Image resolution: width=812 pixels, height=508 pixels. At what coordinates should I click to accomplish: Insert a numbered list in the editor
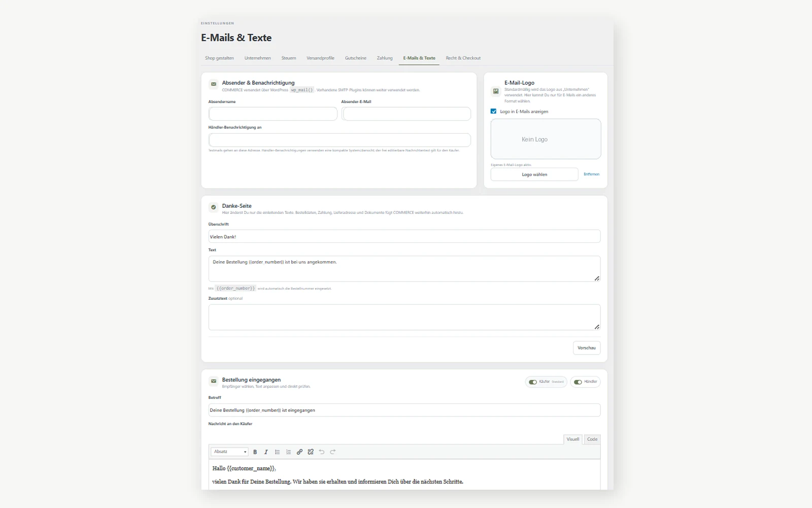click(x=288, y=452)
